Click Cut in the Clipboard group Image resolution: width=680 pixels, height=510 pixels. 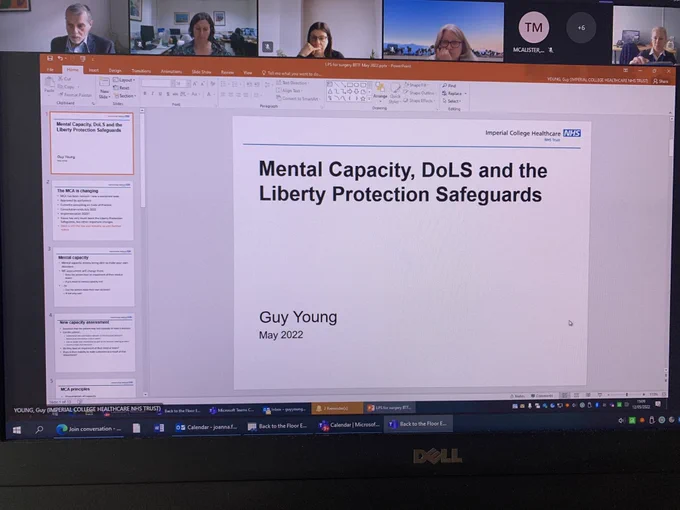(65, 79)
